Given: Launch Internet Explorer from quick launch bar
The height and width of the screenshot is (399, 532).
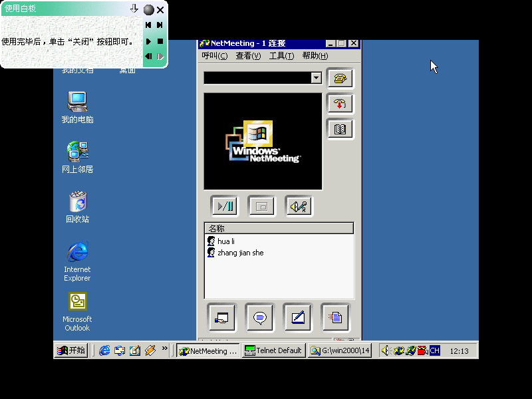Looking at the screenshot, I should 104,350.
